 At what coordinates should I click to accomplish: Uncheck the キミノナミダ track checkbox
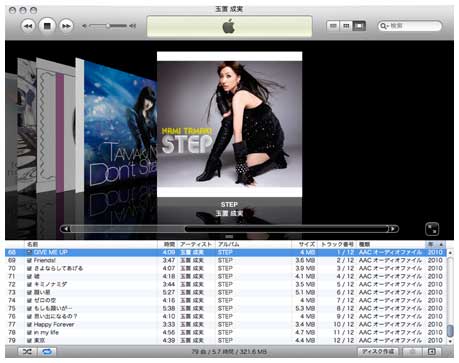click(29, 284)
